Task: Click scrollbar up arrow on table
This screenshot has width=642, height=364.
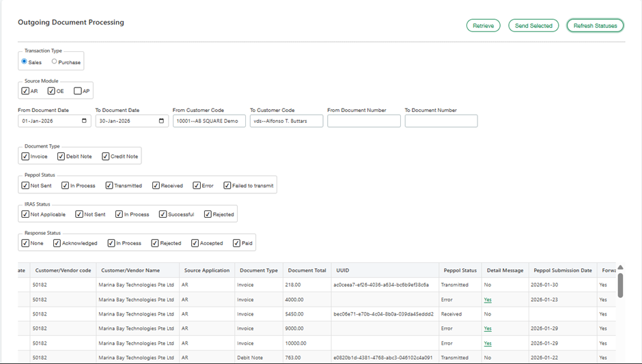Action: (620, 268)
